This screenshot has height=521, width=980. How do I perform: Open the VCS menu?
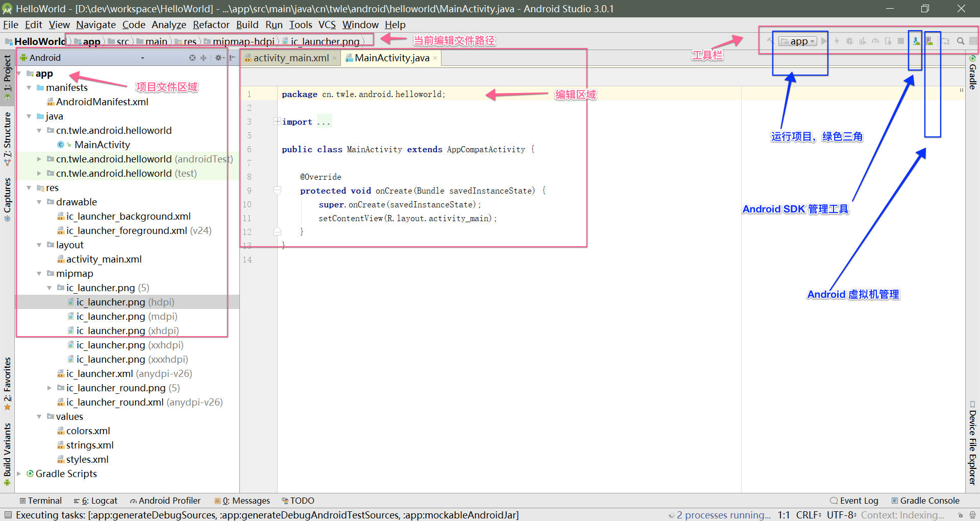tap(327, 25)
